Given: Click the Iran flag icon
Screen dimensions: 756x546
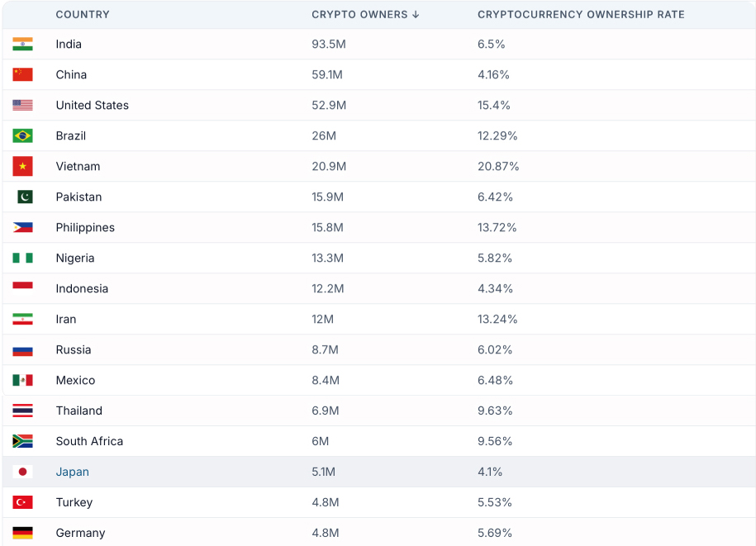Looking at the screenshot, I should [22, 319].
